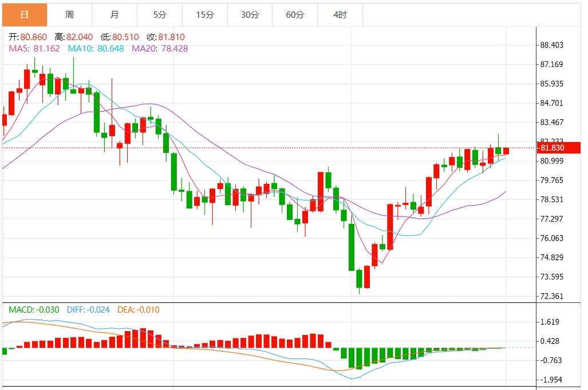The height and width of the screenshot is (390, 588).
Task: Open the 60分 timeframe tab
Action: point(295,15)
